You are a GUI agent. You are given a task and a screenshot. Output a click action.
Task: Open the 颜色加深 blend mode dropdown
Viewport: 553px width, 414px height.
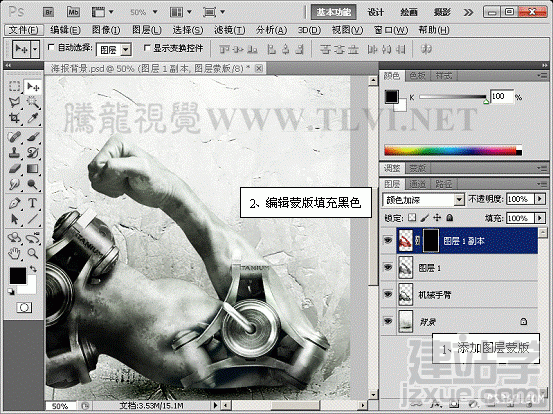coord(423,200)
